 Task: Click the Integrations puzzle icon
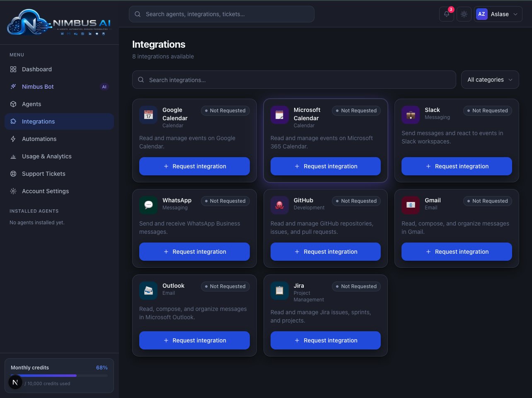point(13,121)
